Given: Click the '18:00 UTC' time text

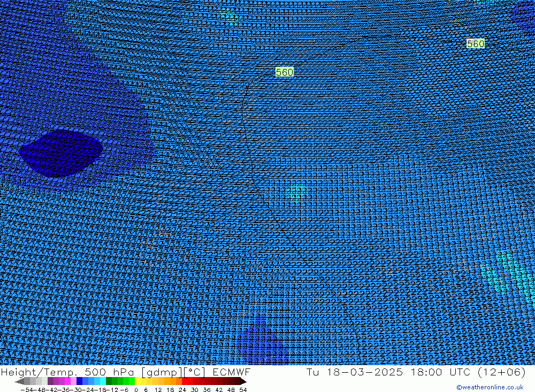Looking at the screenshot, I should (x=440, y=372).
